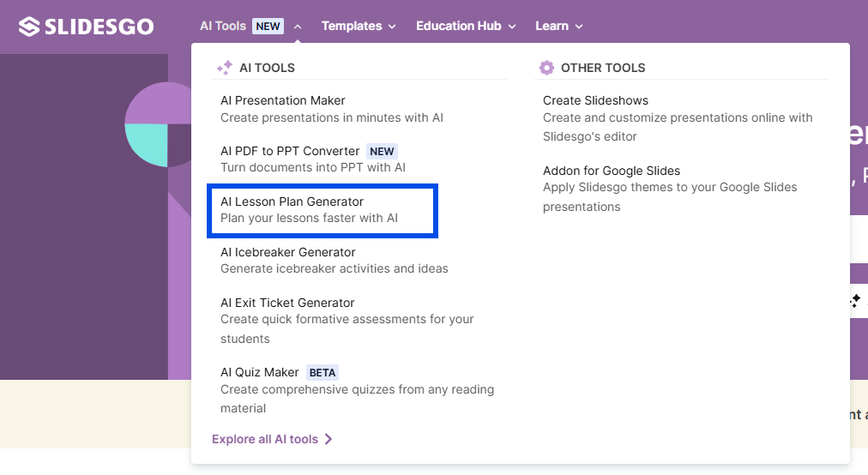
Task: Choose AI Lesson Plan Generator
Action: coord(292,201)
